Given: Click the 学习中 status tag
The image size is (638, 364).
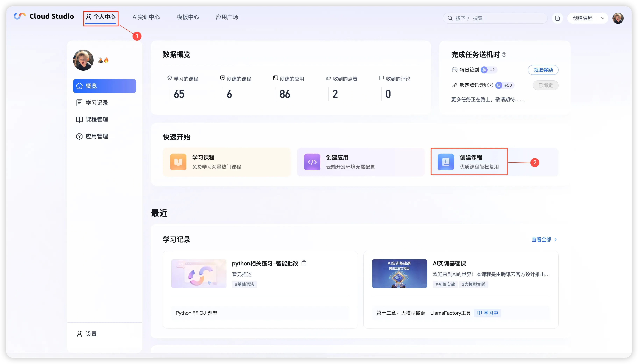Looking at the screenshot, I should pyautogui.click(x=487, y=313).
